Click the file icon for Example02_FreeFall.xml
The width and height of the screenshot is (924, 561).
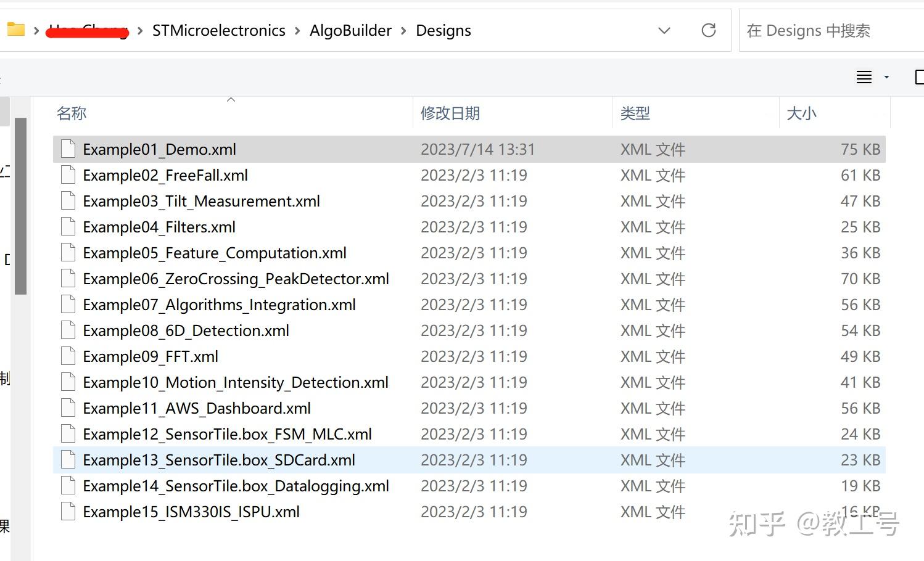68,175
